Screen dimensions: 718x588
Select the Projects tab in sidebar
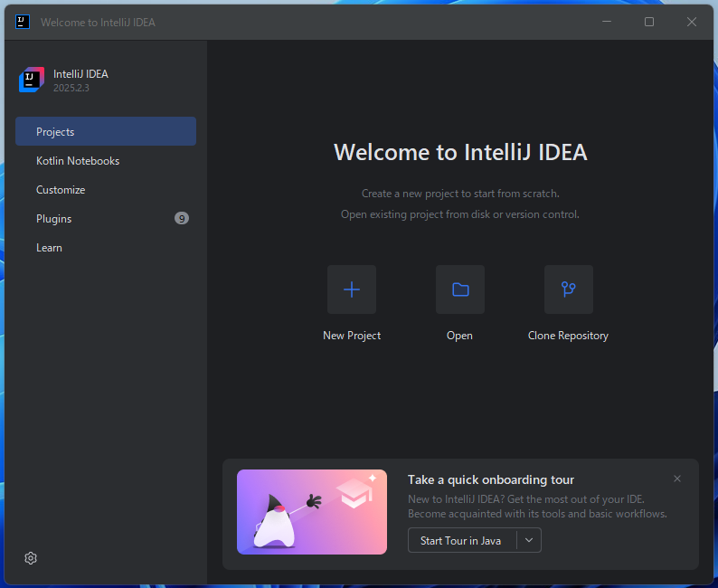[105, 132]
